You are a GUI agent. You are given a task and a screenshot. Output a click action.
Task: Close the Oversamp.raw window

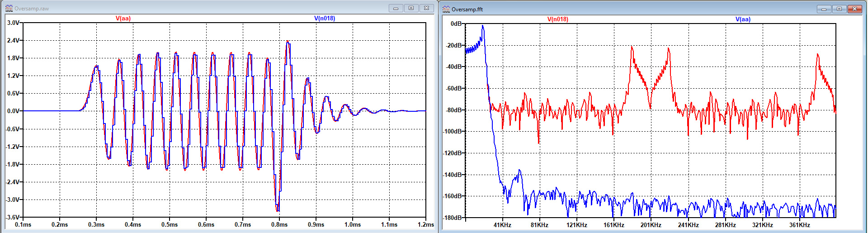(x=426, y=8)
